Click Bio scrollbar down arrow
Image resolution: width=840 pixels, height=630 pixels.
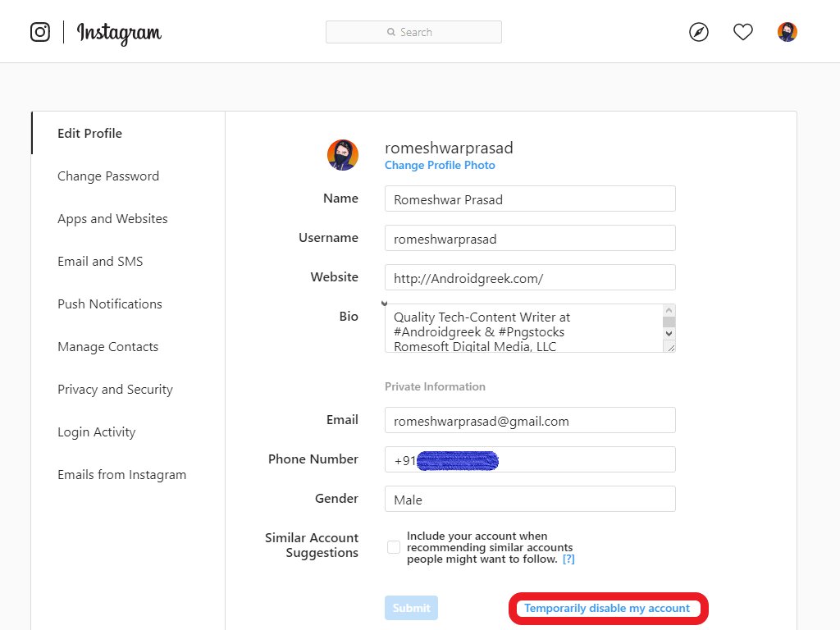coord(669,333)
